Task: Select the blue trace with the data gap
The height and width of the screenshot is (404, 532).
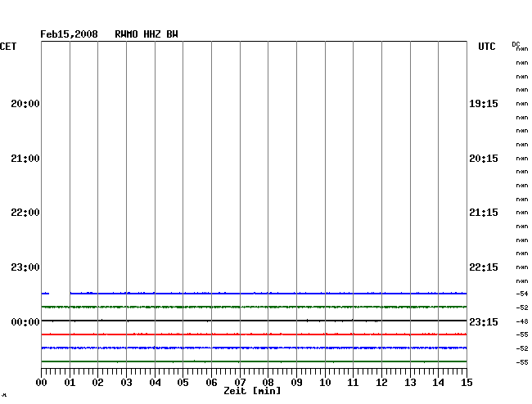Action: (x=254, y=293)
